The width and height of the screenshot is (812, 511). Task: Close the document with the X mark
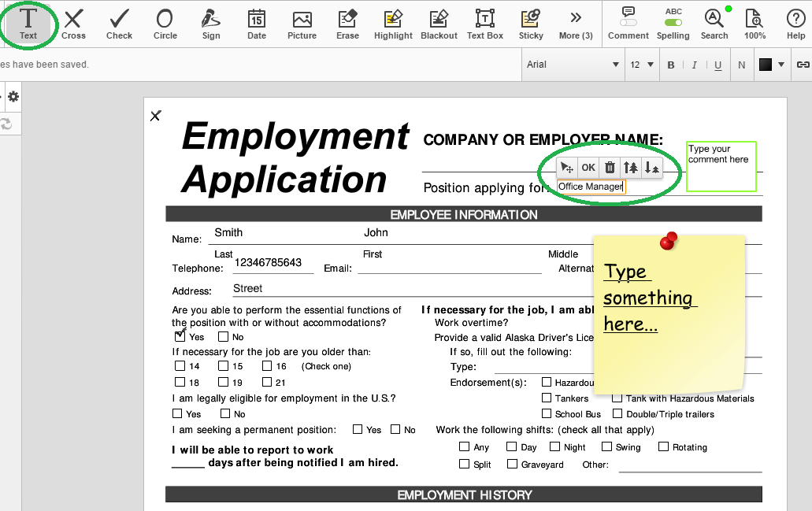(x=155, y=116)
